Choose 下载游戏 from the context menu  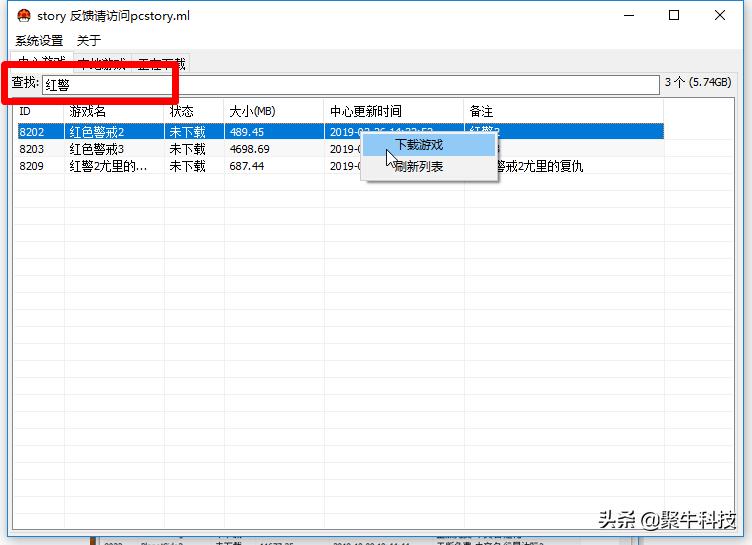(x=429, y=145)
